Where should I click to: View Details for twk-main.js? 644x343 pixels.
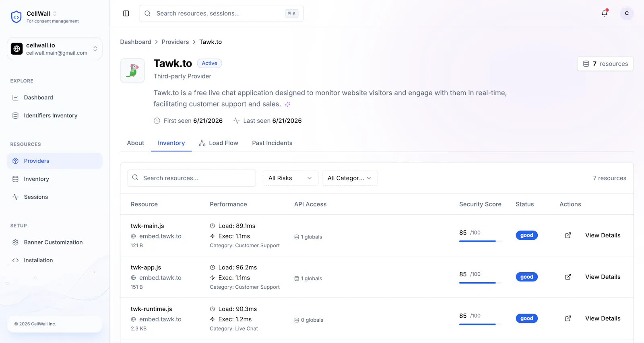(603, 235)
